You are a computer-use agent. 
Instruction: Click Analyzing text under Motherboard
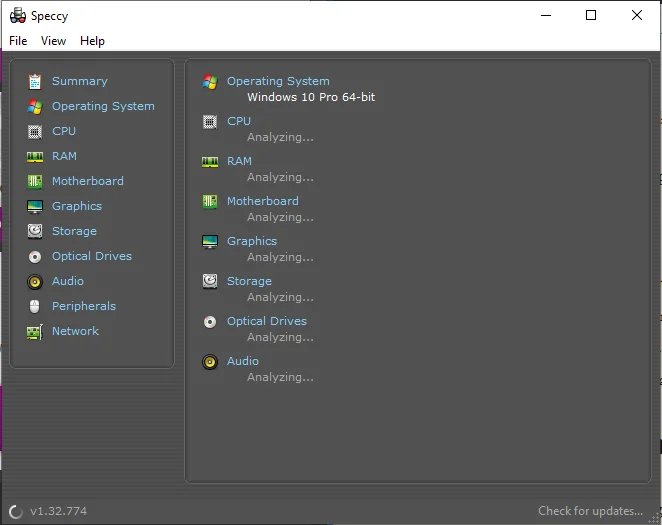pos(280,217)
